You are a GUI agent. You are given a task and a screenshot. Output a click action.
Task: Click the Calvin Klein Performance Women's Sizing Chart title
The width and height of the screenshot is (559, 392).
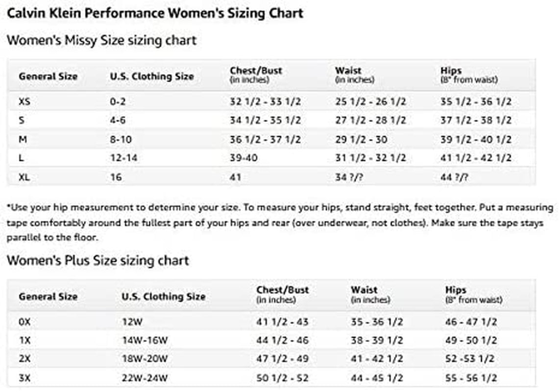point(155,13)
